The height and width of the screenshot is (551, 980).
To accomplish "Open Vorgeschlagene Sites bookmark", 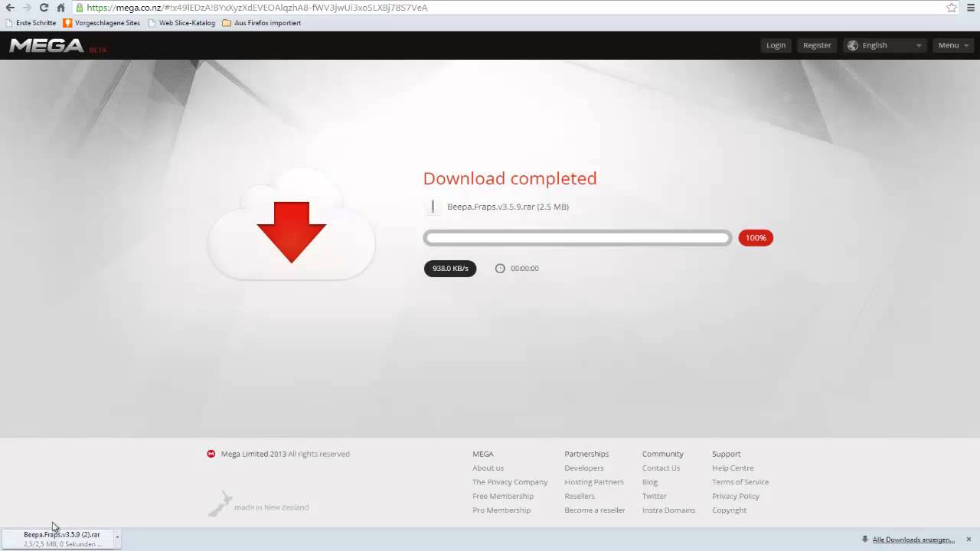I will (x=102, y=23).
